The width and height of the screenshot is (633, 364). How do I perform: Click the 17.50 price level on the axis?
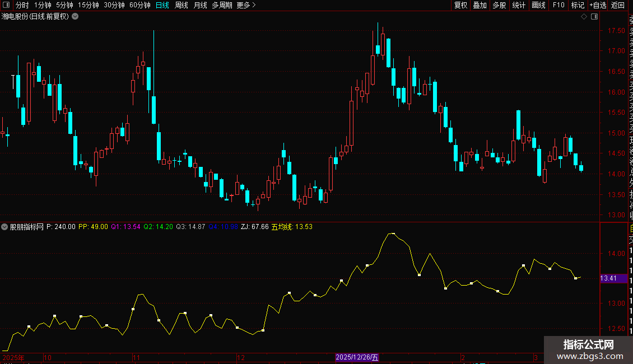pyautogui.click(x=616, y=31)
